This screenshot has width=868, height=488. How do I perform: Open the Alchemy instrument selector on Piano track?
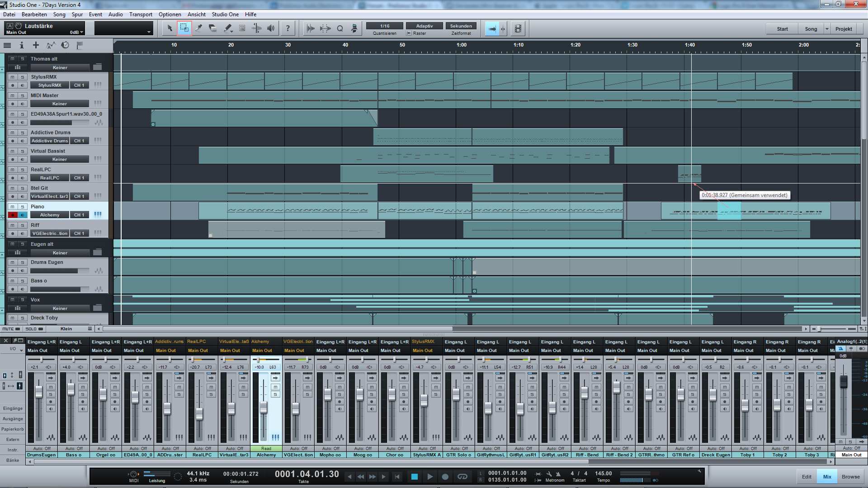pyautogui.click(x=50, y=215)
